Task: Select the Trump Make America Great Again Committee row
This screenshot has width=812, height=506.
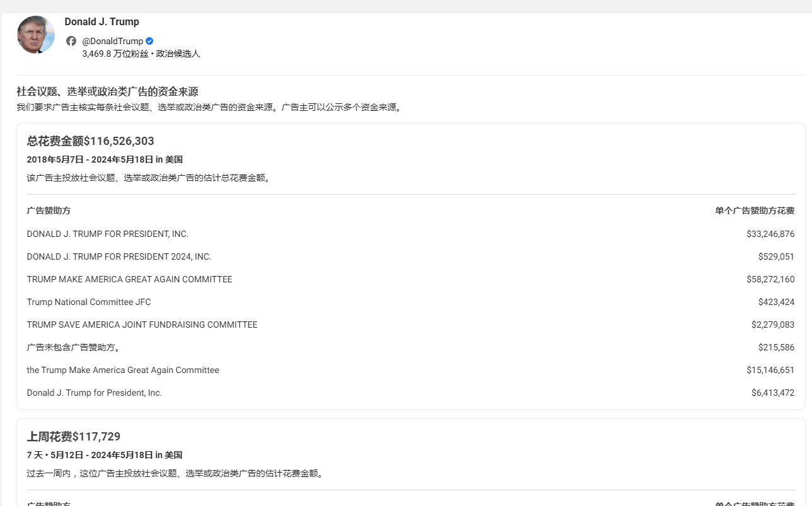Action: [x=410, y=370]
